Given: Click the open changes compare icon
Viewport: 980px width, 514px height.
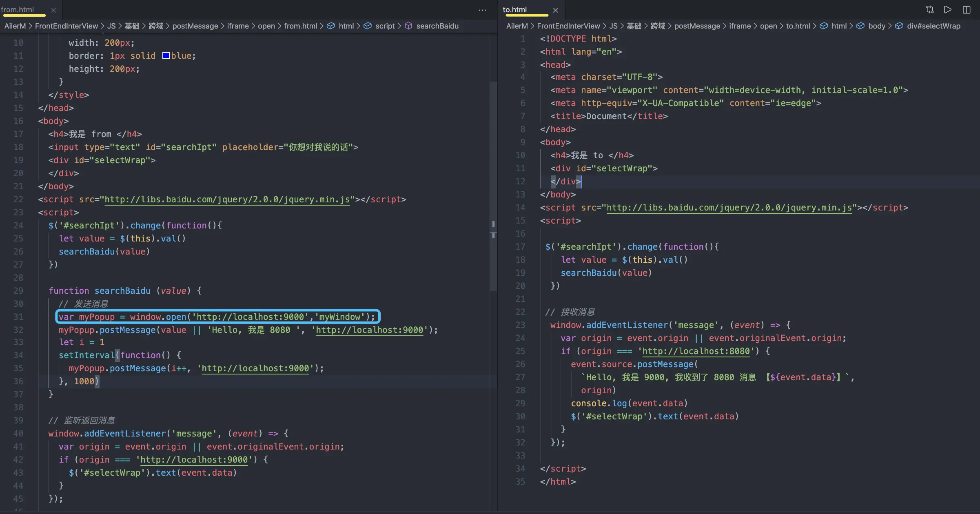Looking at the screenshot, I should 930,10.
